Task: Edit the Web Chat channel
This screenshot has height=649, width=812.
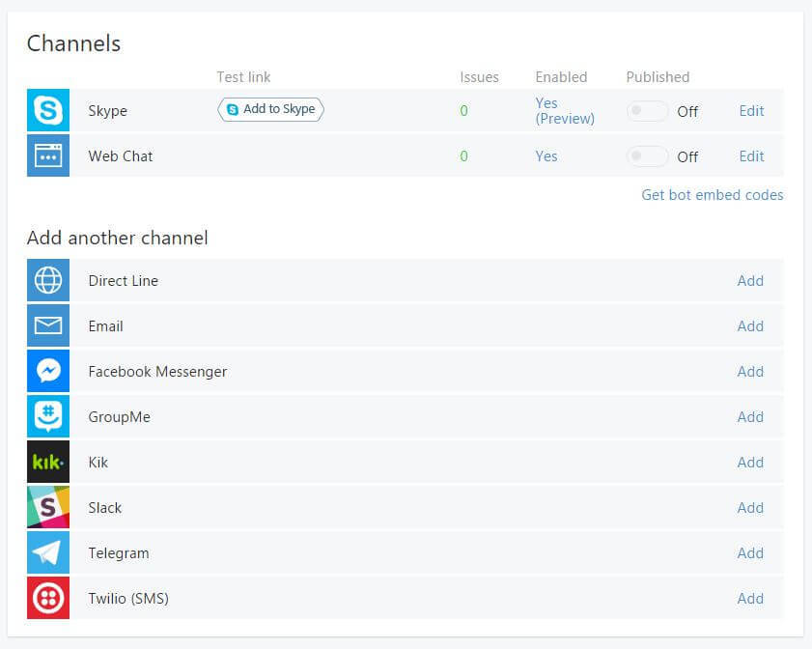Action: pyautogui.click(x=751, y=155)
